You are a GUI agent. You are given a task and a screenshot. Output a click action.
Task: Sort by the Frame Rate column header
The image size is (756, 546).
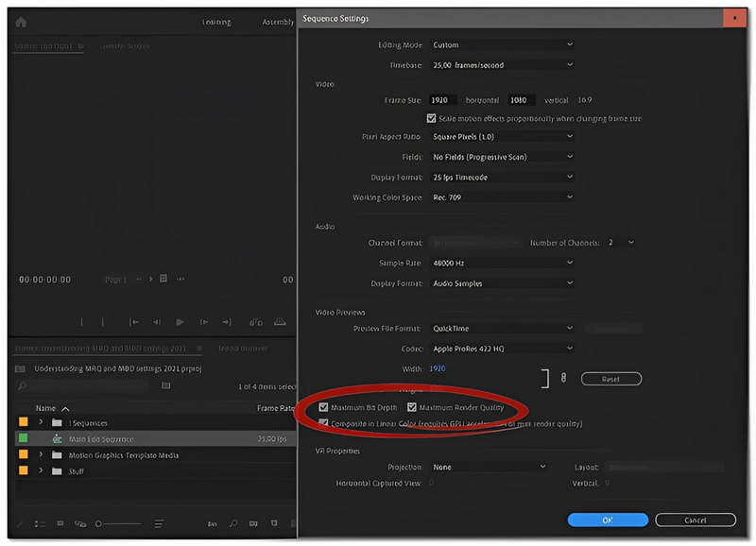275,408
